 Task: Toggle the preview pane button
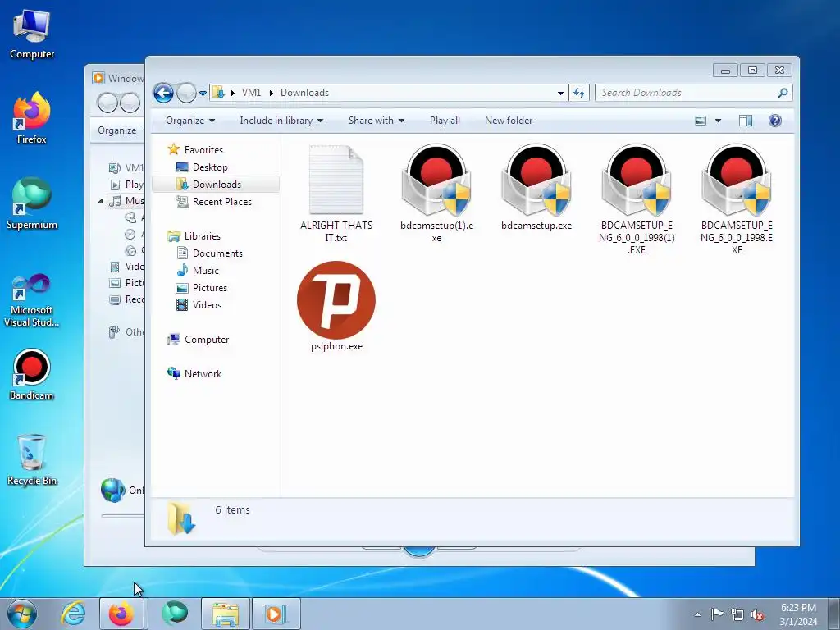point(745,121)
